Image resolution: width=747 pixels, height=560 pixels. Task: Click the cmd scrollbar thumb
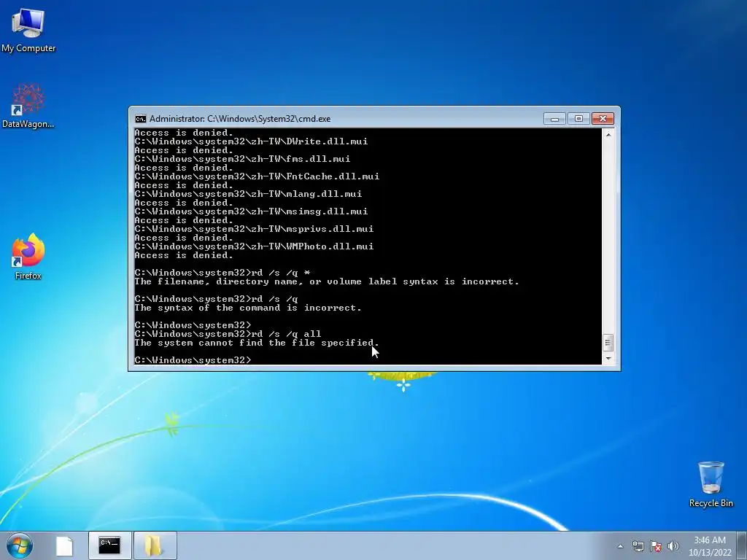tap(608, 343)
